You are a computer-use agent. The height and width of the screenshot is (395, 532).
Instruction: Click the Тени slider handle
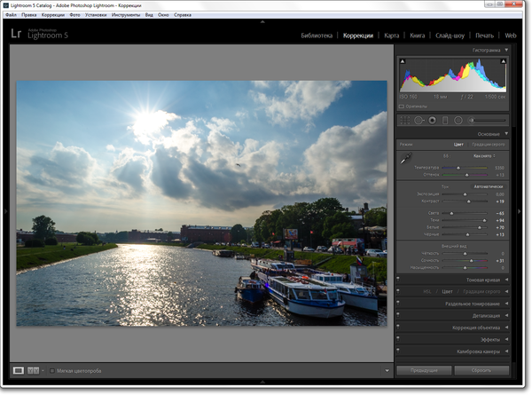click(484, 220)
